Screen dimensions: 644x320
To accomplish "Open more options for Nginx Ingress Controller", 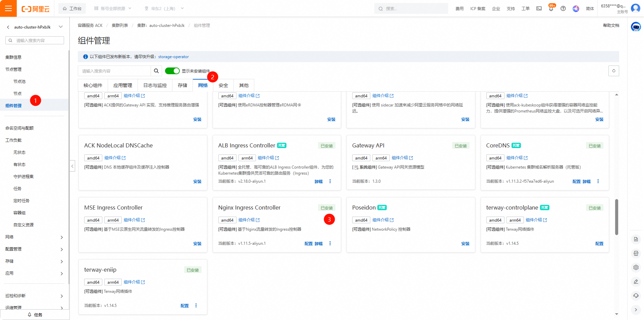I will pyautogui.click(x=330, y=243).
